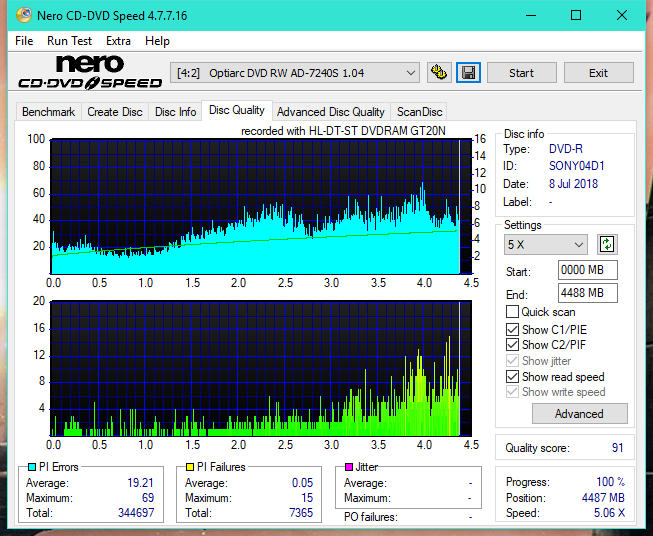Click the PI Failures graph area
The height and width of the screenshot is (536, 653).
[x=261, y=368]
